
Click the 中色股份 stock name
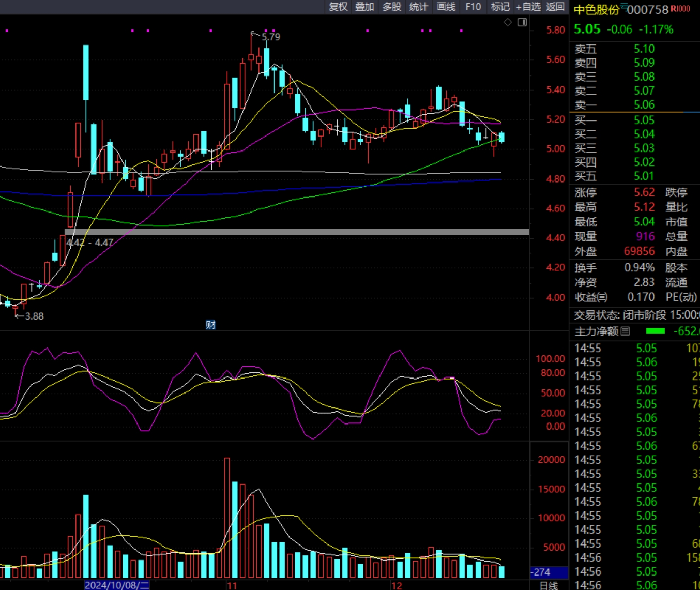597,10
